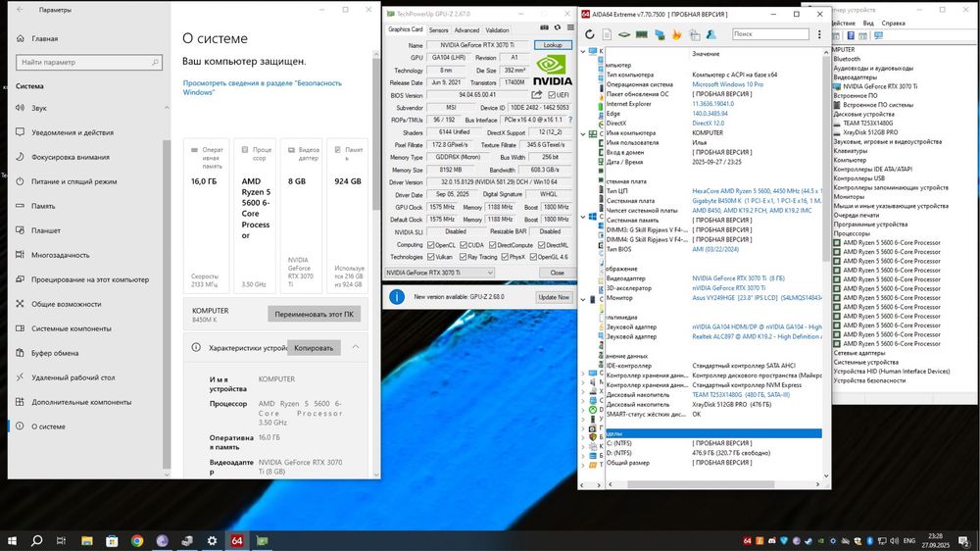
Task: Toggle OpenGL 4.6 checkbox in GPU-Z
Action: click(x=533, y=257)
